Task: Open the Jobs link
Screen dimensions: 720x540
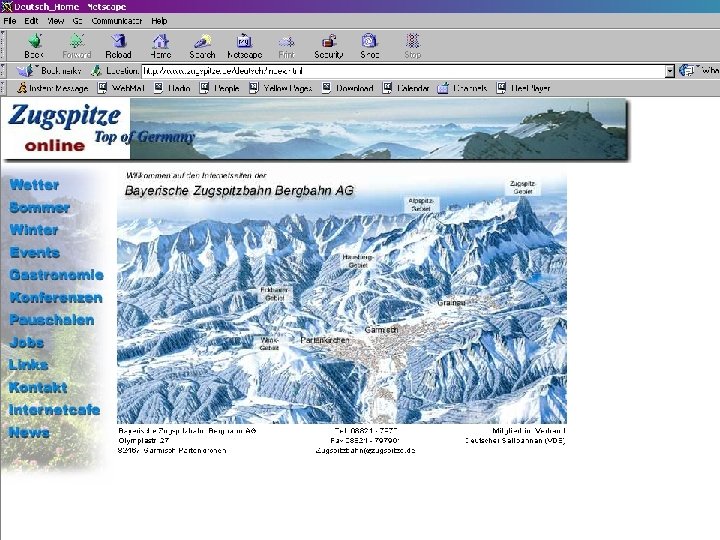Action: [x=27, y=343]
